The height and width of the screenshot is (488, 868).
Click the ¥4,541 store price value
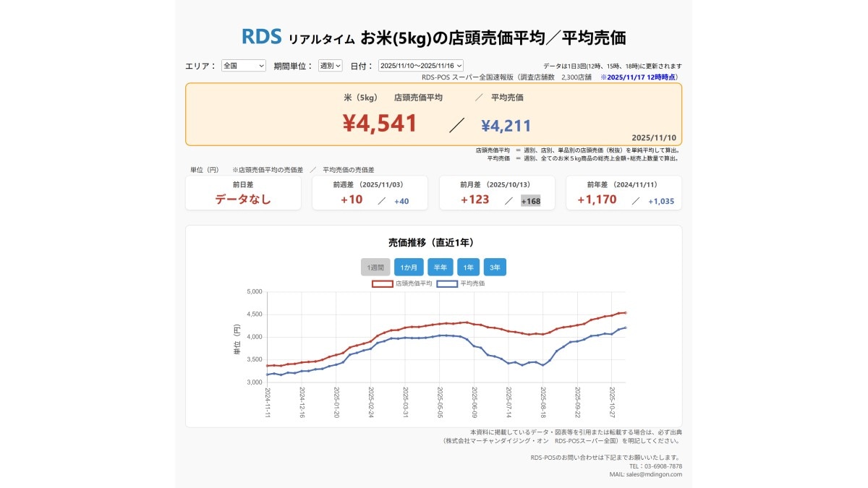[x=378, y=123]
